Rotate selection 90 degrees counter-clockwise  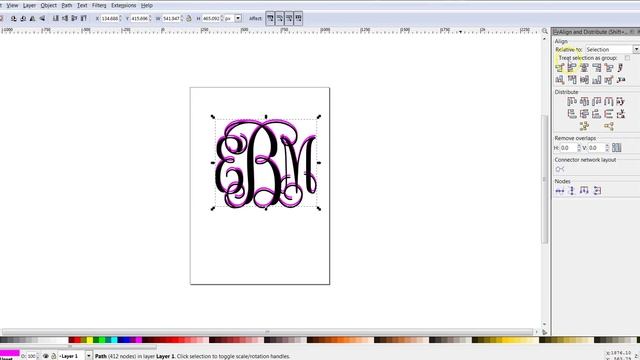click(x=13, y=18)
